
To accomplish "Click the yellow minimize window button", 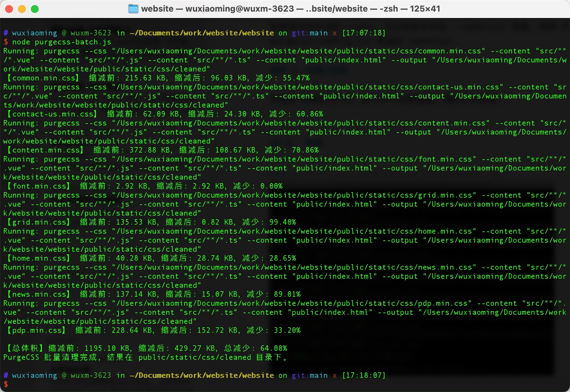I will coord(22,9).
